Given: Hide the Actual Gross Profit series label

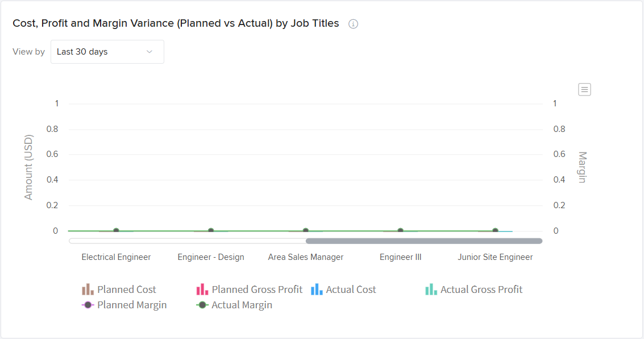Looking at the screenshot, I should click(481, 290).
